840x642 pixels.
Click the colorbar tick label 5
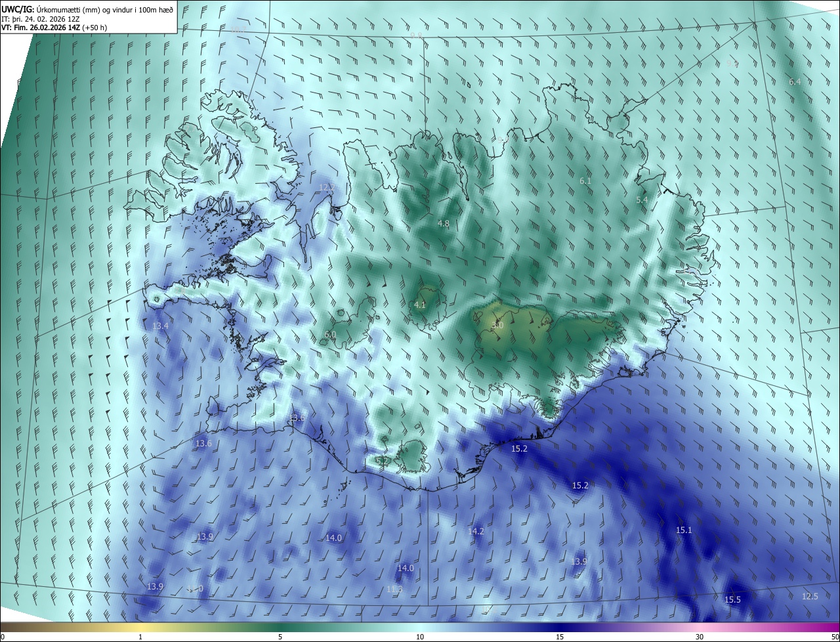point(280,637)
